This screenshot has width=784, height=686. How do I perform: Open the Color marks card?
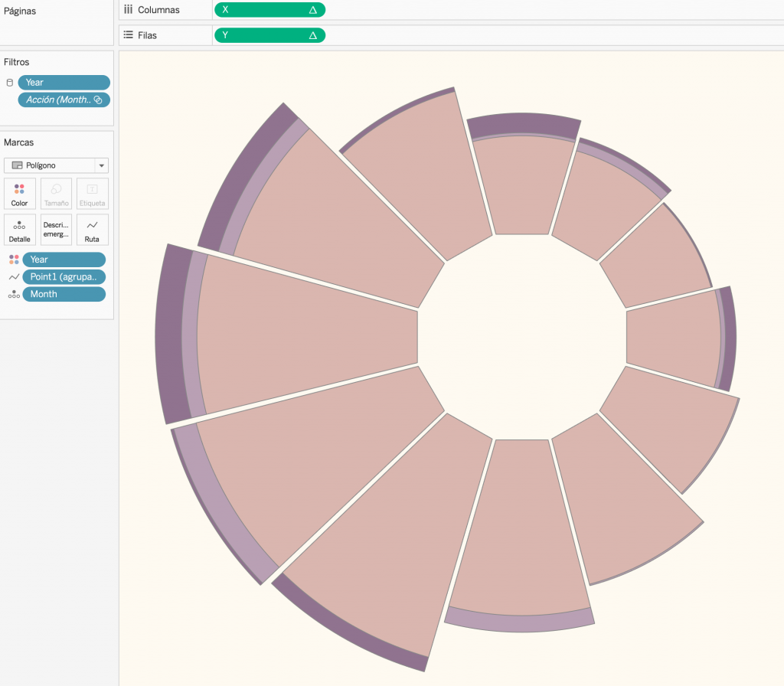pos(19,194)
